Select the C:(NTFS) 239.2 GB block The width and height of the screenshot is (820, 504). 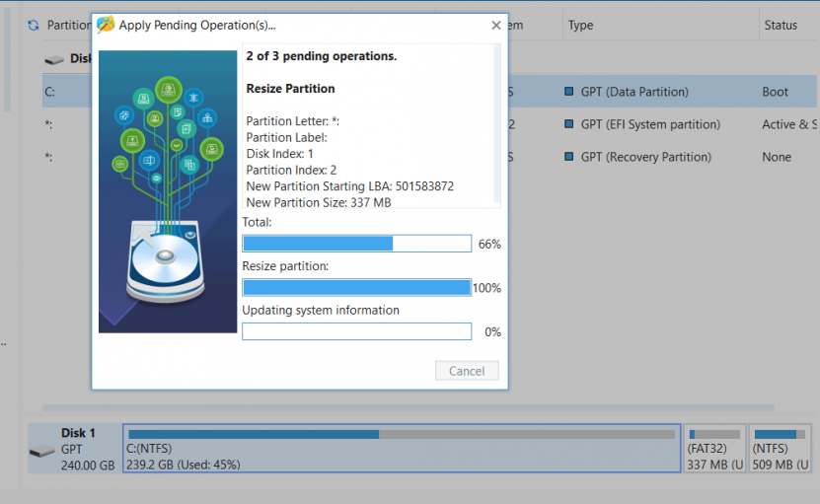pos(401,449)
